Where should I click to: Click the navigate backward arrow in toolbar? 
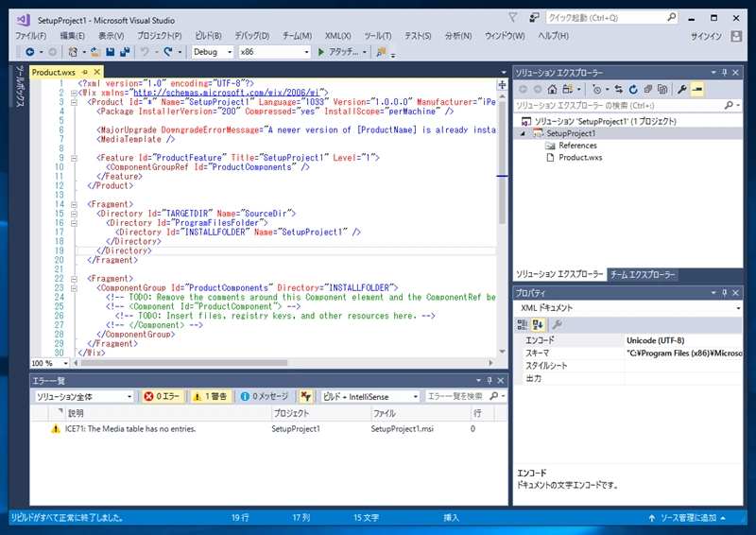point(30,52)
